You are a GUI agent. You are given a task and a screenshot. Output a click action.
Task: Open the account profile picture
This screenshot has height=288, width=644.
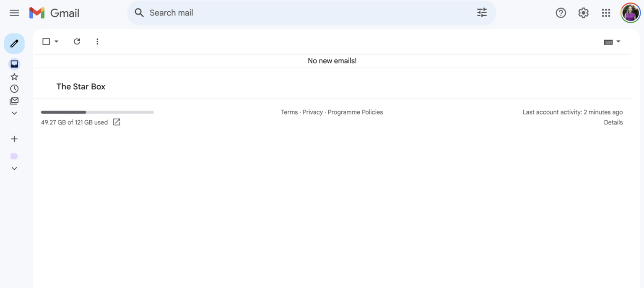point(630,13)
